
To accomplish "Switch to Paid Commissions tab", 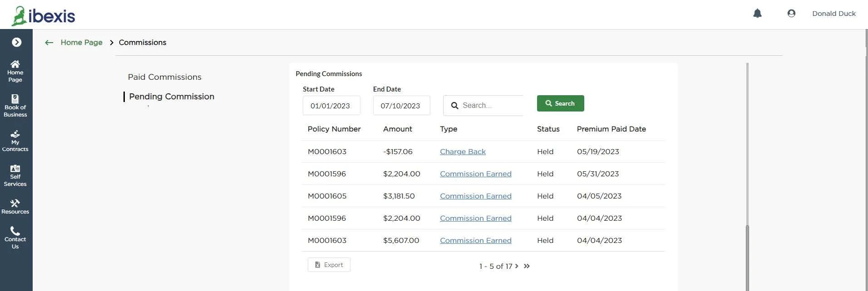I will pyautogui.click(x=164, y=77).
